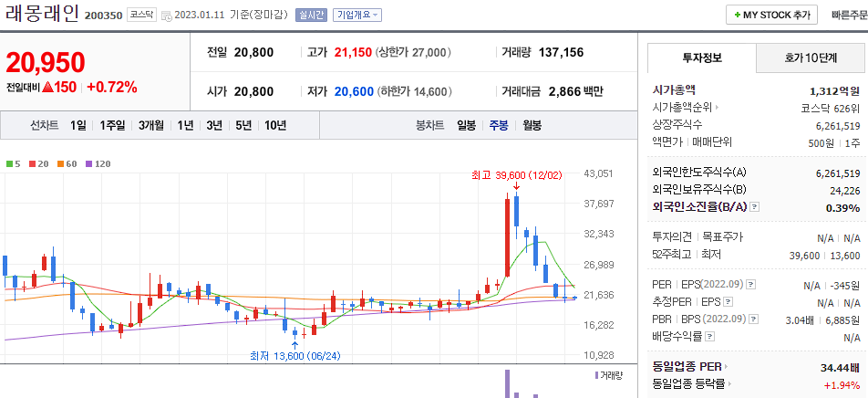Click the 최저 13,600 (06/24) chart marker
Screen dimensions: 868x398
coord(294,355)
